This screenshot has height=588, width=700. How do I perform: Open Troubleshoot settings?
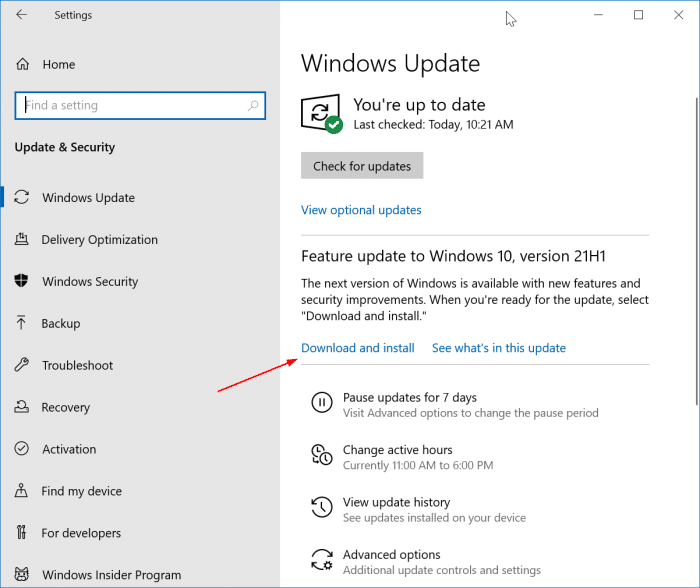[x=77, y=365]
